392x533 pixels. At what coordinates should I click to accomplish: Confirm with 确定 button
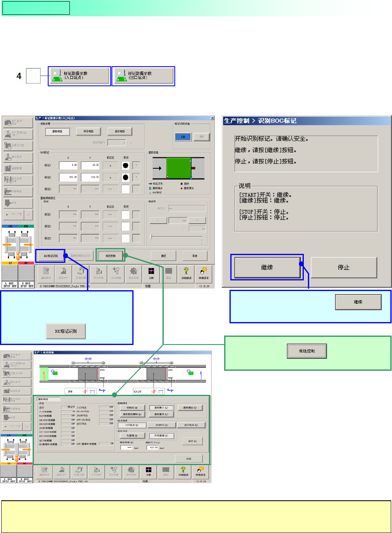tap(163, 256)
